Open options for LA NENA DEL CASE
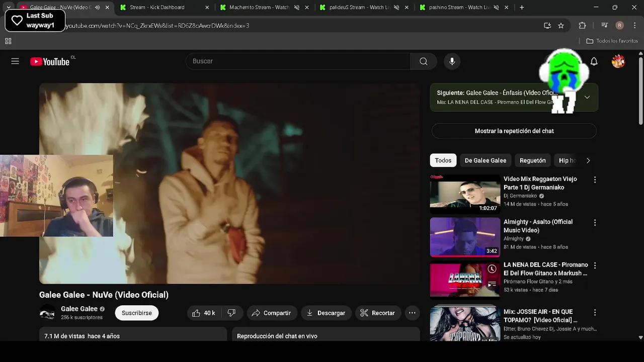 point(595,265)
